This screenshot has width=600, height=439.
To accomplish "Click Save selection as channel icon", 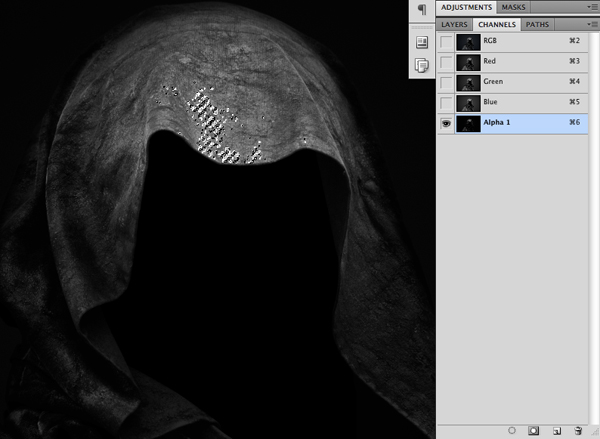I will pyautogui.click(x=534, y=429).
